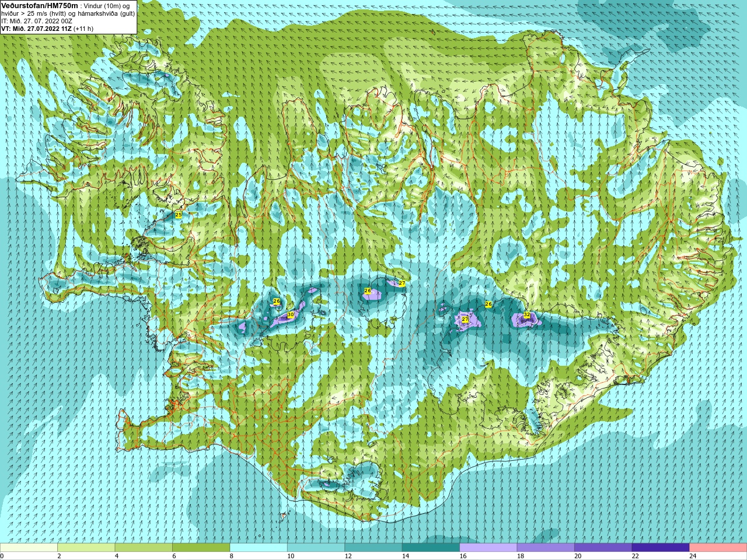Click the 'hámarkshviða (gult)' caption text
The height and width of the screenshot is (560, 747).
pos(106,13)
